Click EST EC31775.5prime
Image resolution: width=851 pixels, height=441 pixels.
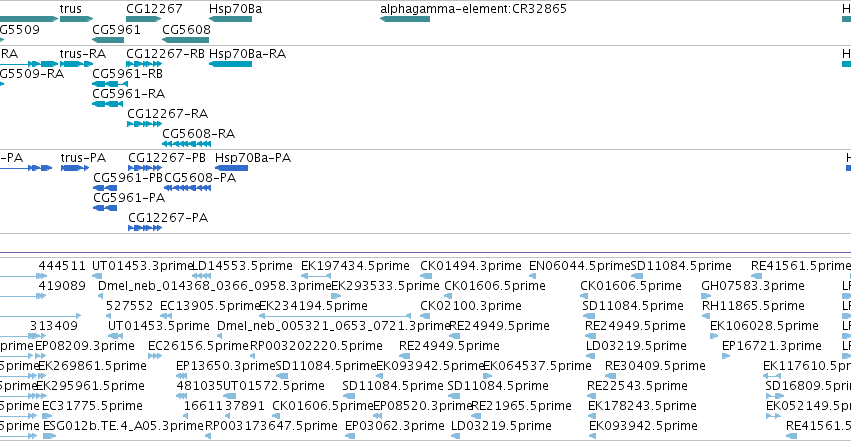coord(92,407)
